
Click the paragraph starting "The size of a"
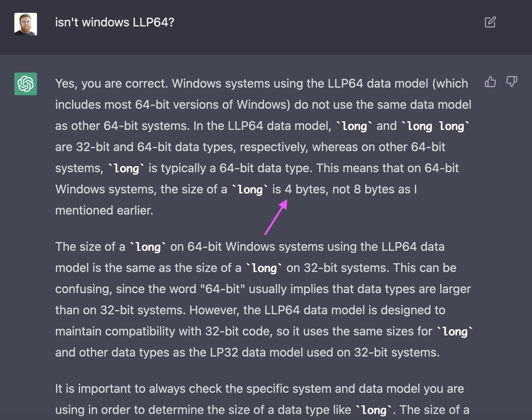pos(264,300)
